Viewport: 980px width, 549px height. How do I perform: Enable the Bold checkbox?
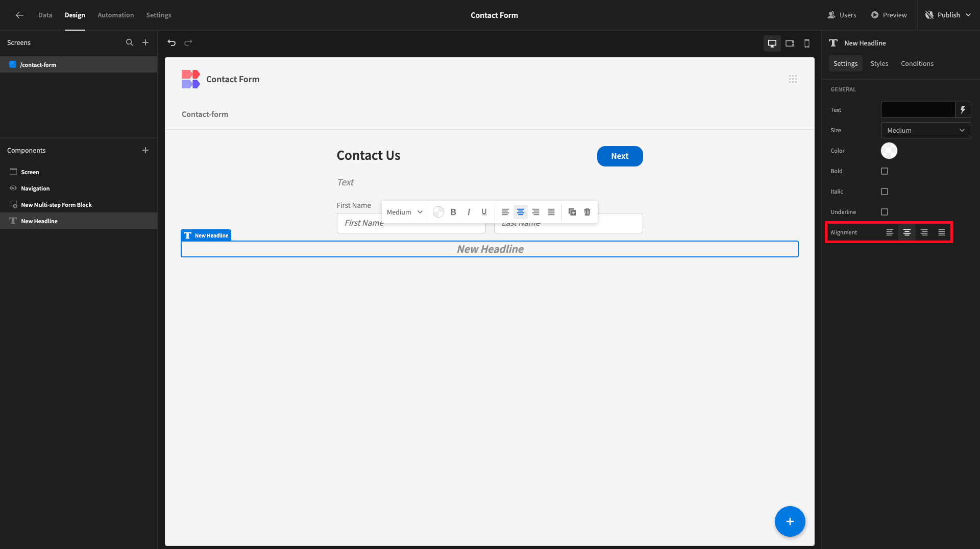(885, 171)
